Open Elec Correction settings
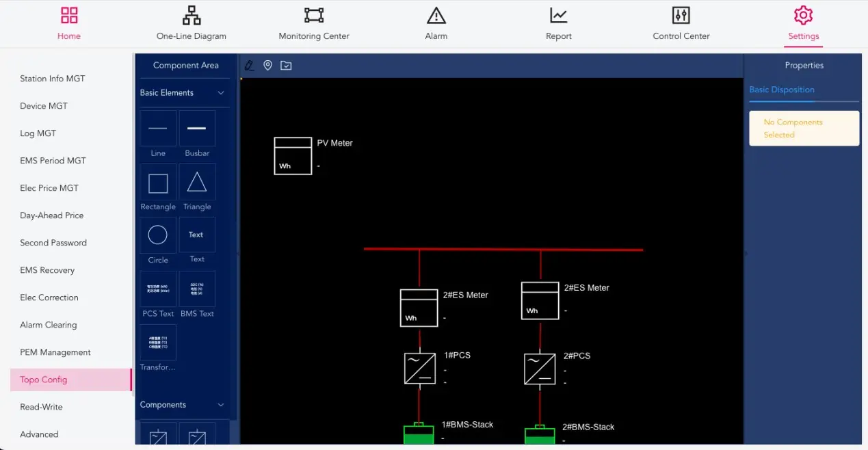Screen dimensions: 868x450 pos(49,297)
